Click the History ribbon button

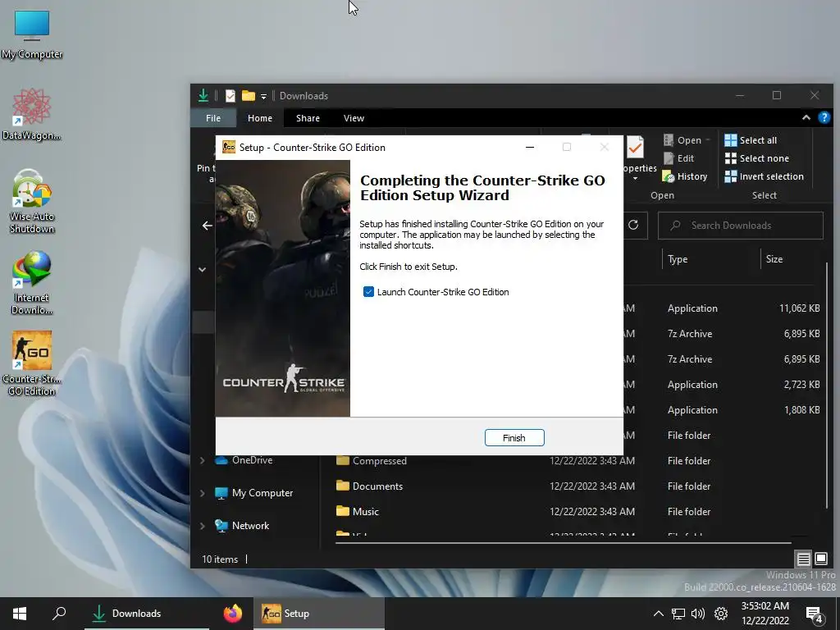[x=685, y=176]
